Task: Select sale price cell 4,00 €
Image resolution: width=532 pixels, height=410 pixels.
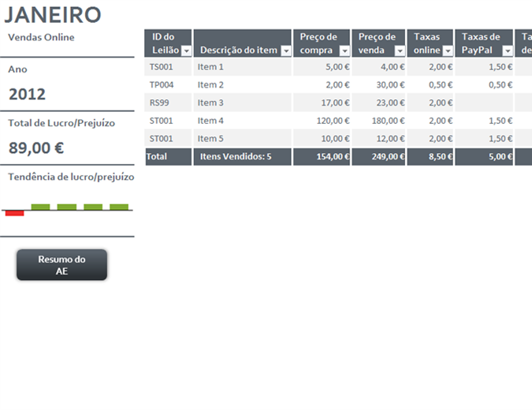Action: 378,67
